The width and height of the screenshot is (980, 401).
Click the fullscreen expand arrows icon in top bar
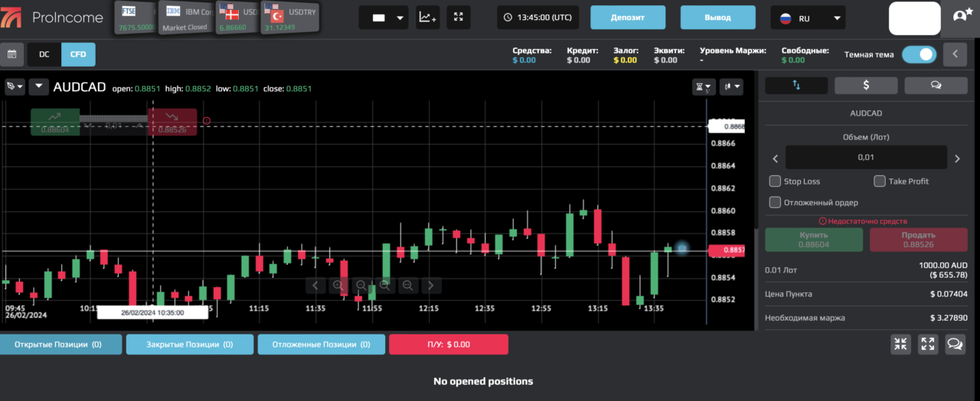[459, 17]
